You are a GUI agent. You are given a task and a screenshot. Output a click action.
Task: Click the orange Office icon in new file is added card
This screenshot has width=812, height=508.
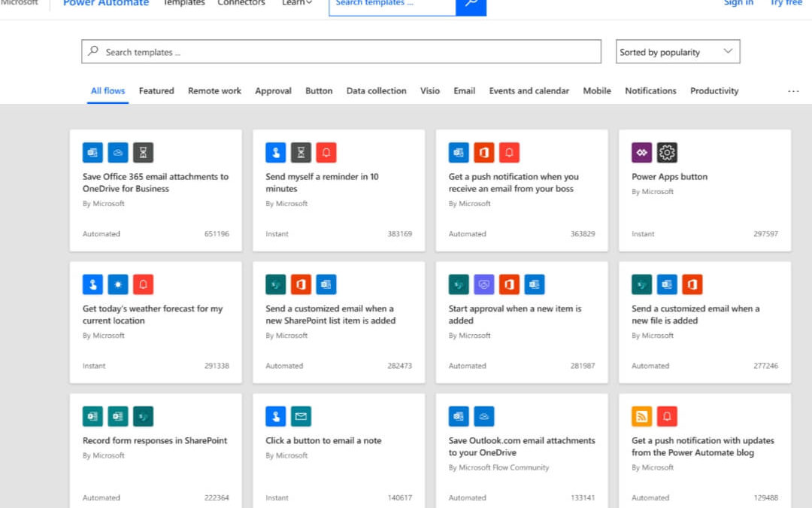[692, 284]
